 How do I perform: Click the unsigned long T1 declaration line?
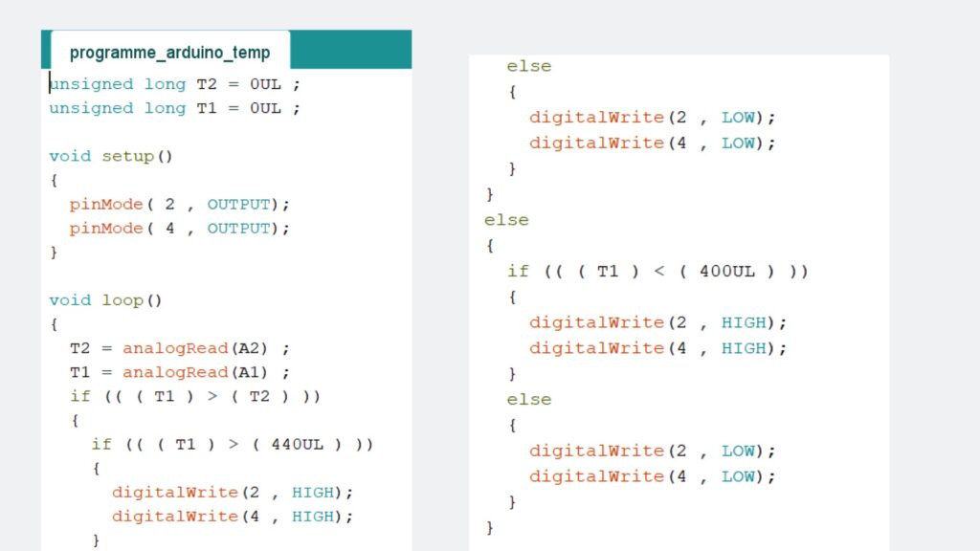[174, 108]
